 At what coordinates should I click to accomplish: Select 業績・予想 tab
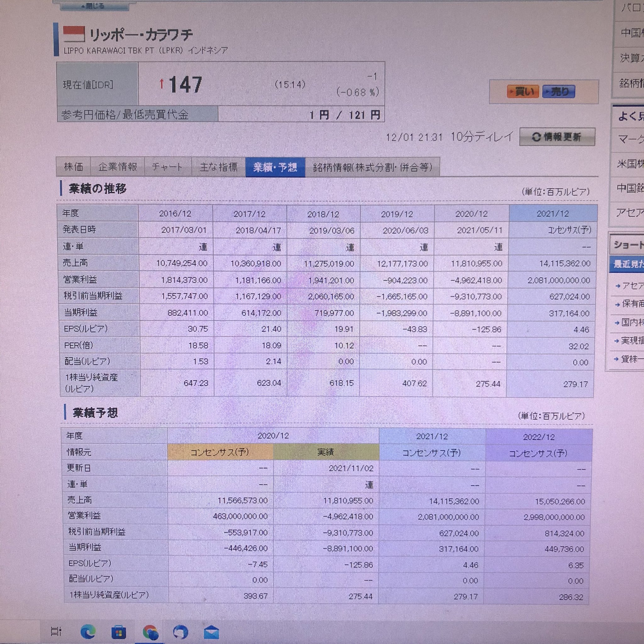(x=275, y=167)
